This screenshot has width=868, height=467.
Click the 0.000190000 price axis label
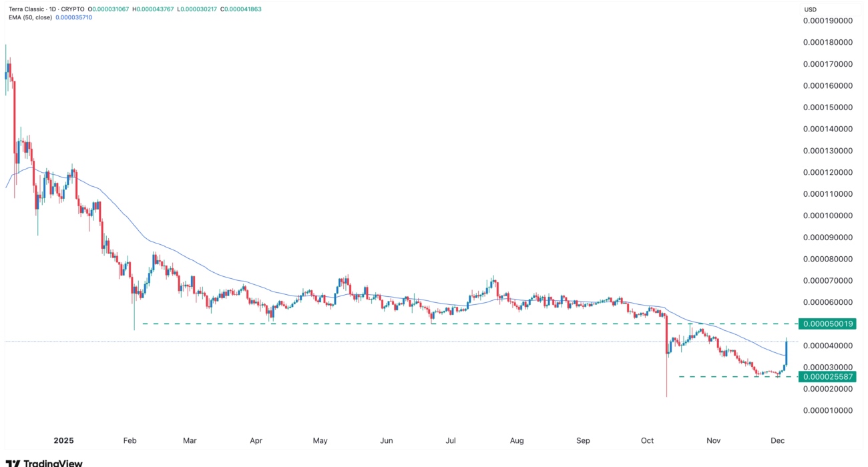pyautogui.click(x=828, y=21)
